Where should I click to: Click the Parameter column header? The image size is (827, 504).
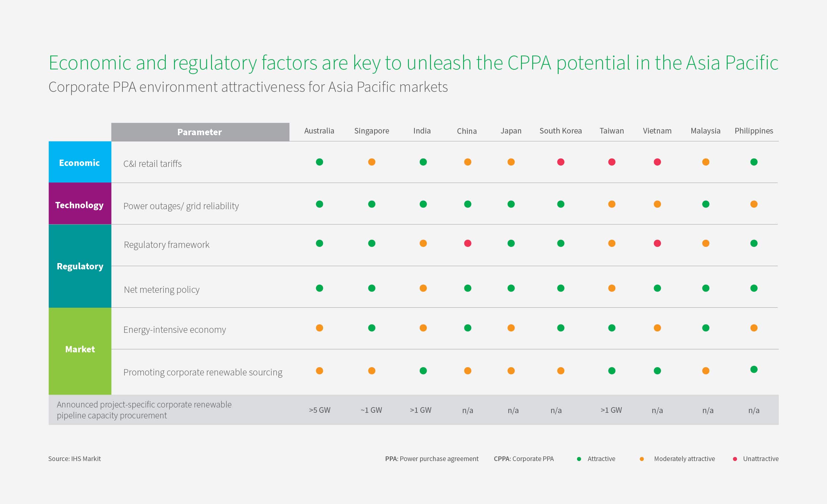(x=200, y=132)
